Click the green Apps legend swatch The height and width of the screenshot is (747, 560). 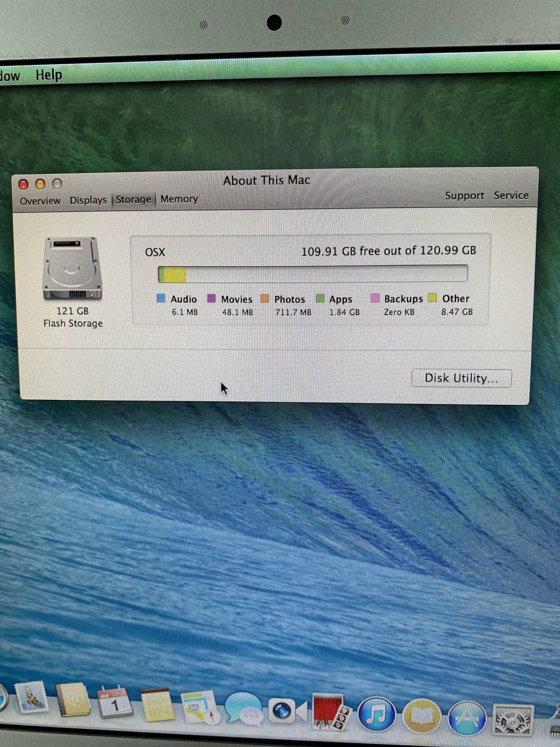coord(320,298)
